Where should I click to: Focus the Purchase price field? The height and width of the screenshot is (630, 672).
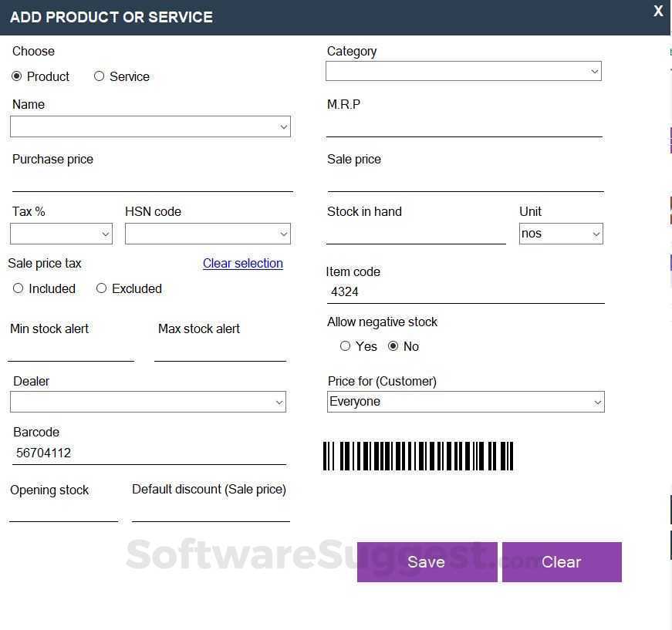152,182
